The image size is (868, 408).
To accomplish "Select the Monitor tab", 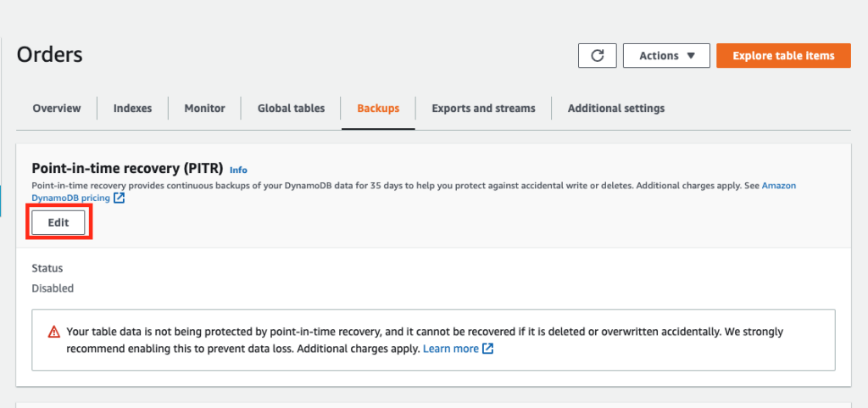I will [205, 109].
